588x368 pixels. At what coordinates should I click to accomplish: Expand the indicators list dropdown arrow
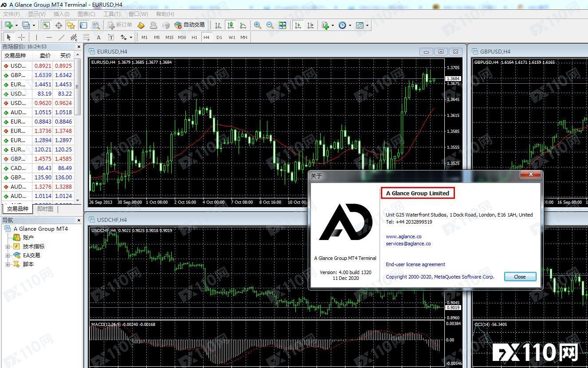click(x=333, y=25)
